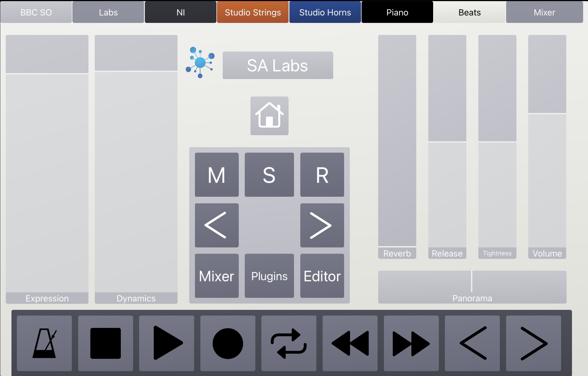Toggle the M mute button

[x=217, y=175]
